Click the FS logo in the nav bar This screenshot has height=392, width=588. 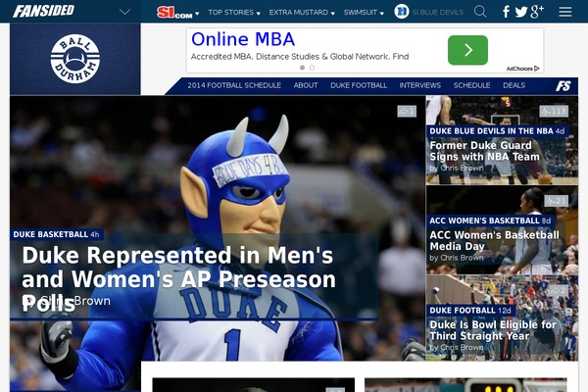(563, 86)
